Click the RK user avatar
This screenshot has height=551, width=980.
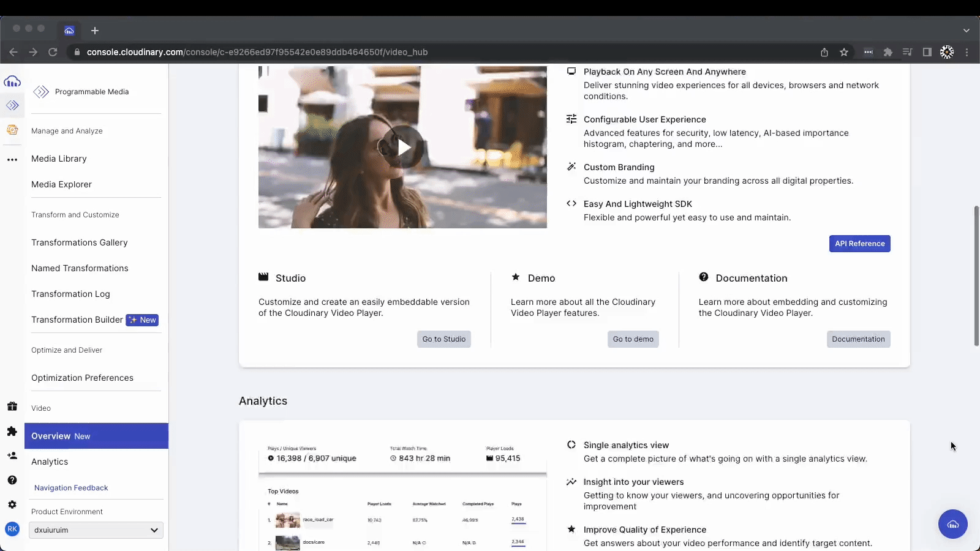point(12,529)
